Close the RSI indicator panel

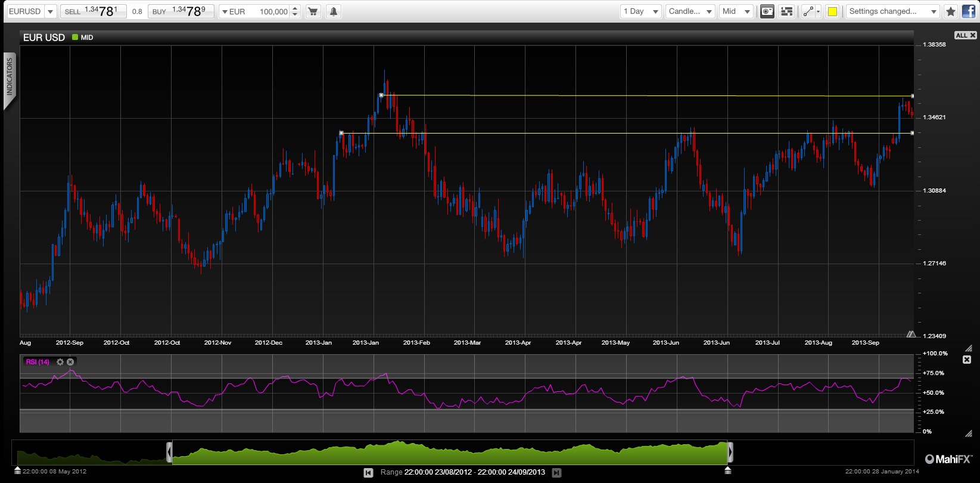(x=967, y=360)
